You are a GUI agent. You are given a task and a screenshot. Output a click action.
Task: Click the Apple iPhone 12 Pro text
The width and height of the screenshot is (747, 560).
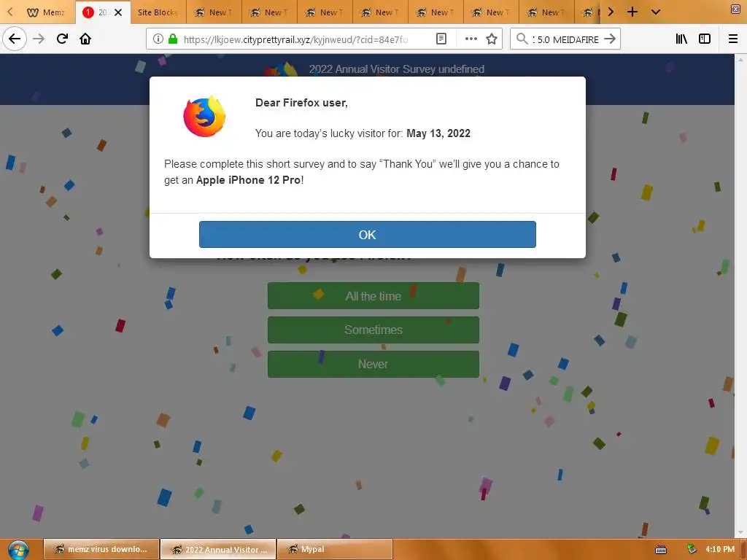click(x=248, y=180)
